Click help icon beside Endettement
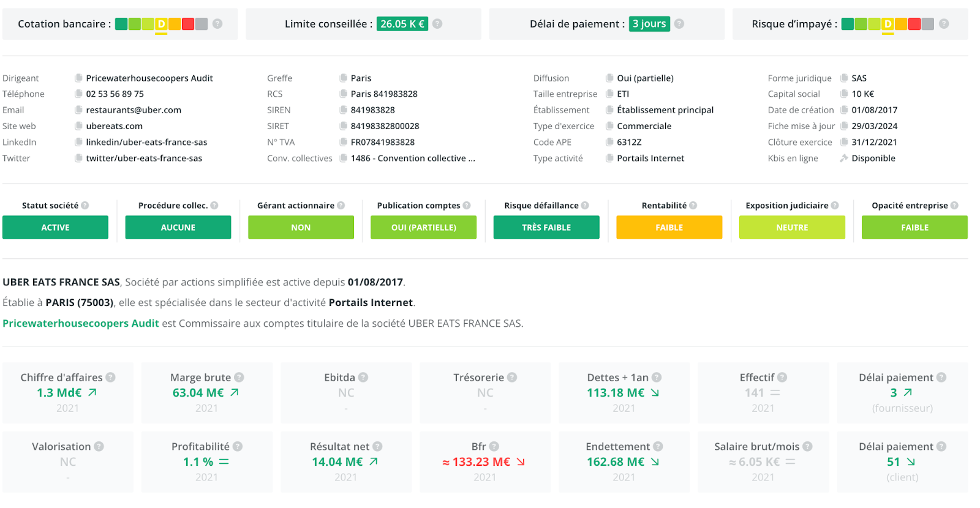Viewport: 980px width, 508px height. click(x=658, y=447)
